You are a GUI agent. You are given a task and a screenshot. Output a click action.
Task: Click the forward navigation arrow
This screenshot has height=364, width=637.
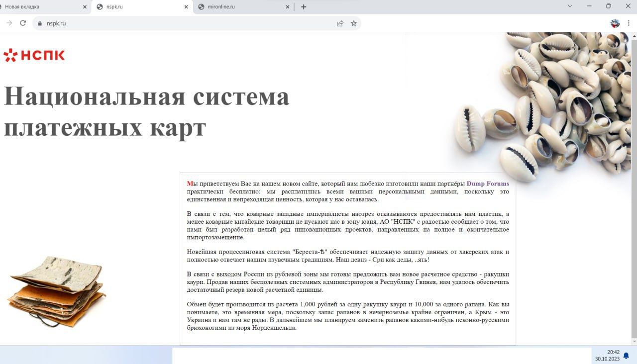tap(9, 23)
